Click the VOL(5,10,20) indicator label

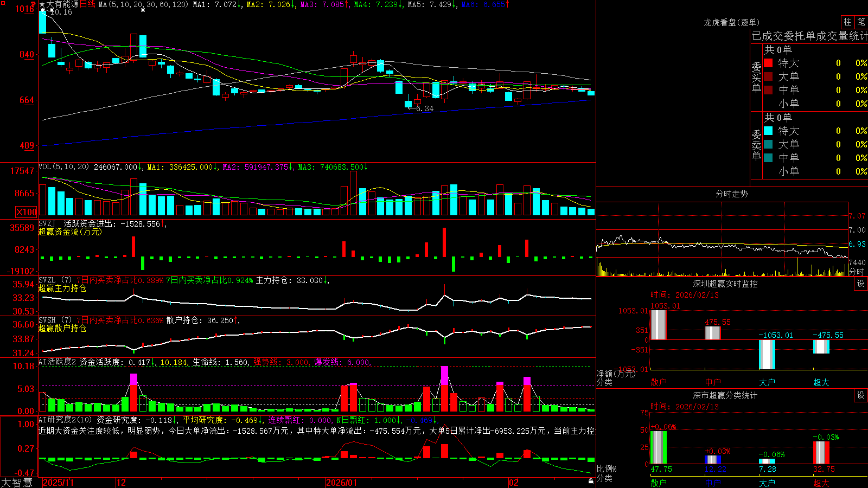pyautogui.click(x=63, y=167)
